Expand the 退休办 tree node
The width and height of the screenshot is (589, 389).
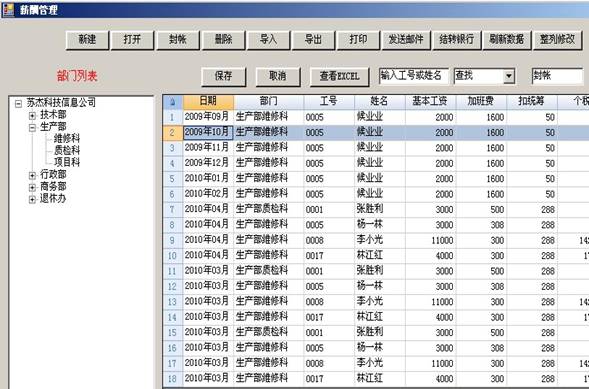tap(32, 199)
